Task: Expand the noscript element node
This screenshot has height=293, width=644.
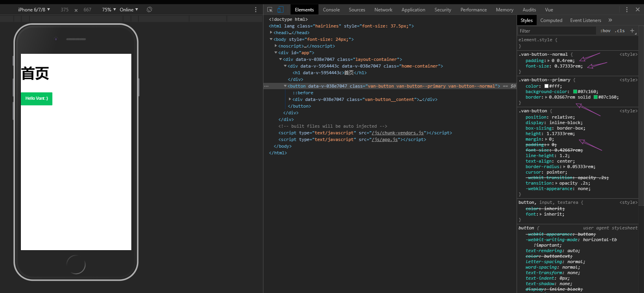Action: tap(276, 46)
